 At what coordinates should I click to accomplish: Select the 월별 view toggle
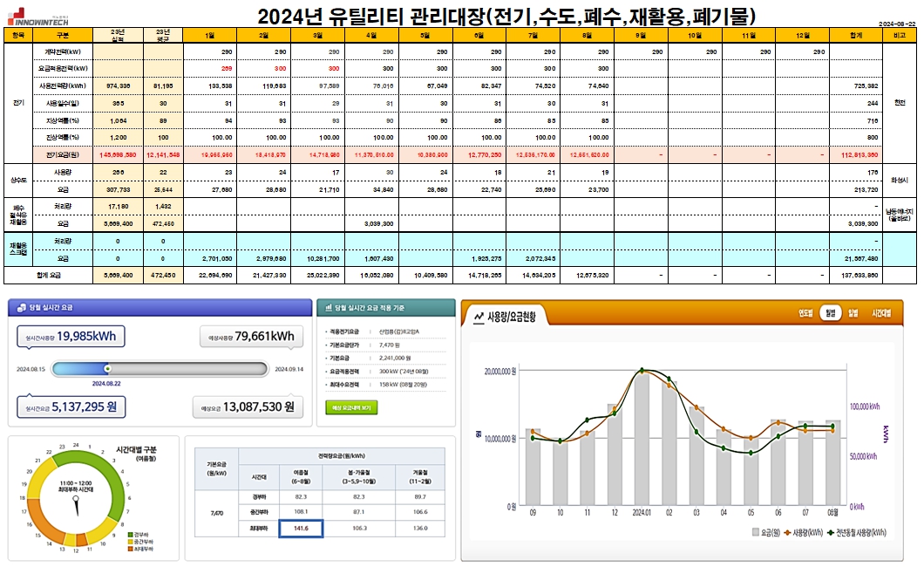[829, 313]
